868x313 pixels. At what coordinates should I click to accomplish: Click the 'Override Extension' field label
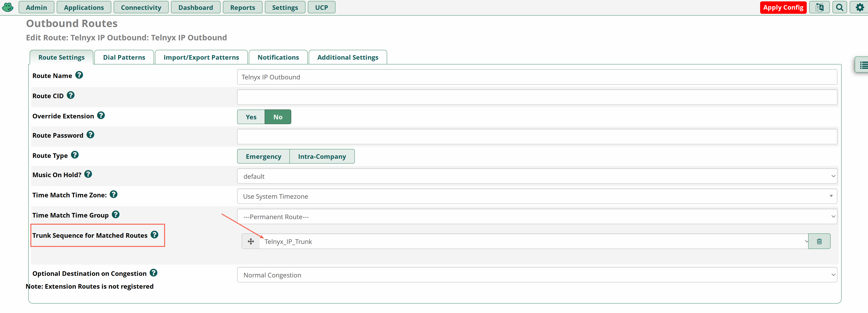pyautogui.click(x=63, y=116)
